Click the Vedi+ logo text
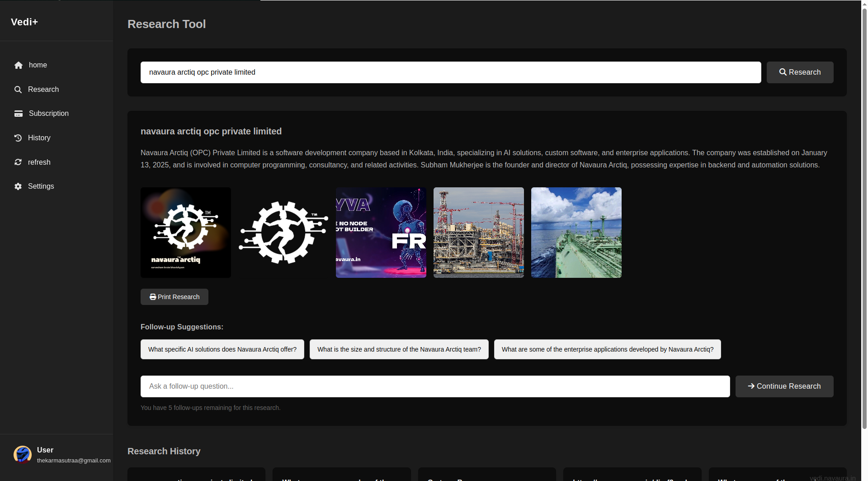Image resolution: width=868 pixels, height=481 pixels. [24, 22]
